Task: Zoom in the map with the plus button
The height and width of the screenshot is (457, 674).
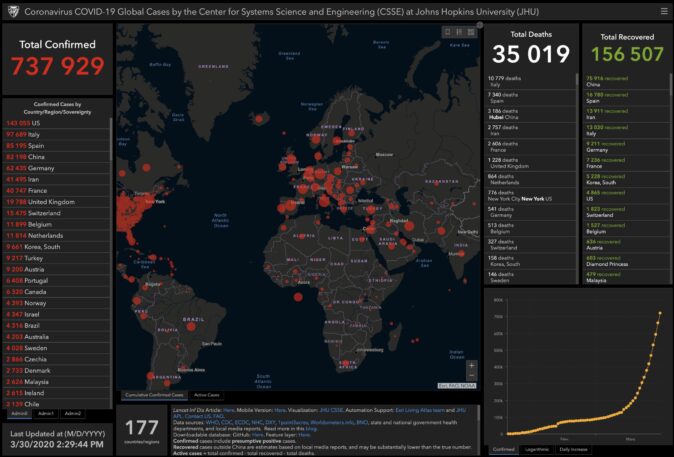Action: coord(472,365)
